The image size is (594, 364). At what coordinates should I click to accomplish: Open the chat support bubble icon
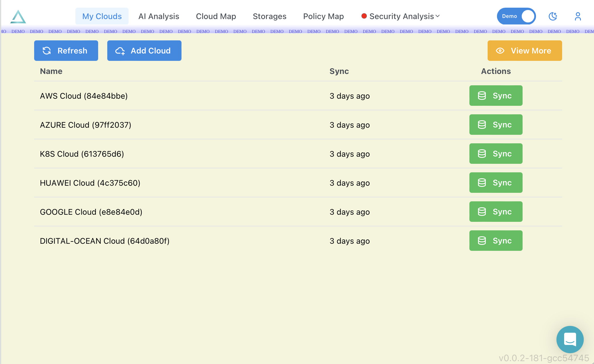pos(570,339)
